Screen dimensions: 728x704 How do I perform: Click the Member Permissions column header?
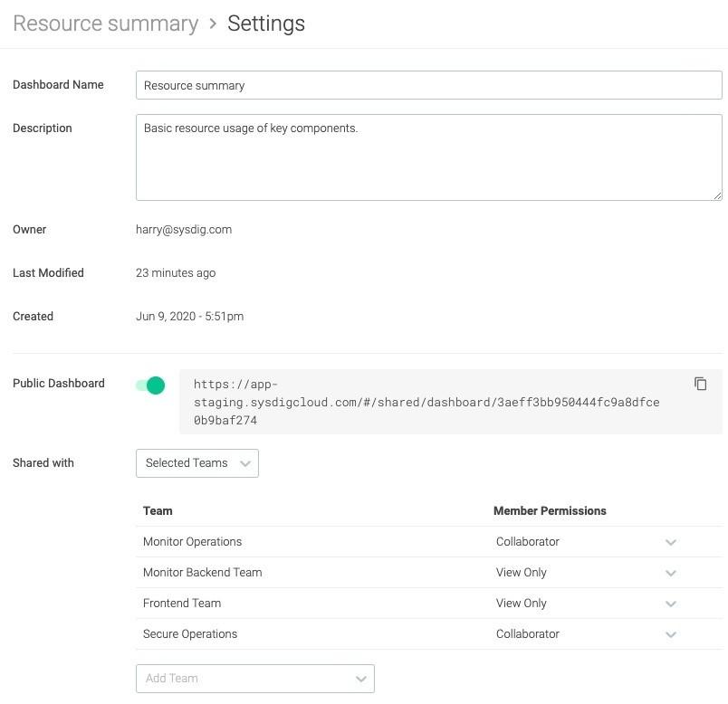tap(550, 511)
